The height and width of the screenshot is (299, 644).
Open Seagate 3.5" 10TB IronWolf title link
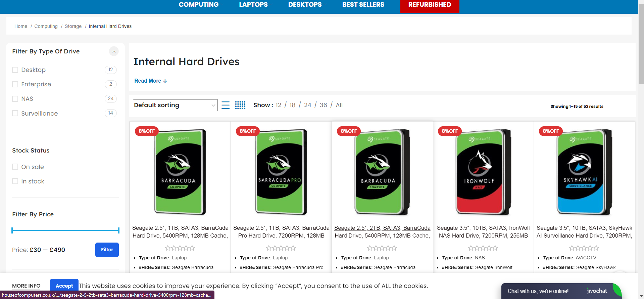pyautogui.click(x=483, y=232)
